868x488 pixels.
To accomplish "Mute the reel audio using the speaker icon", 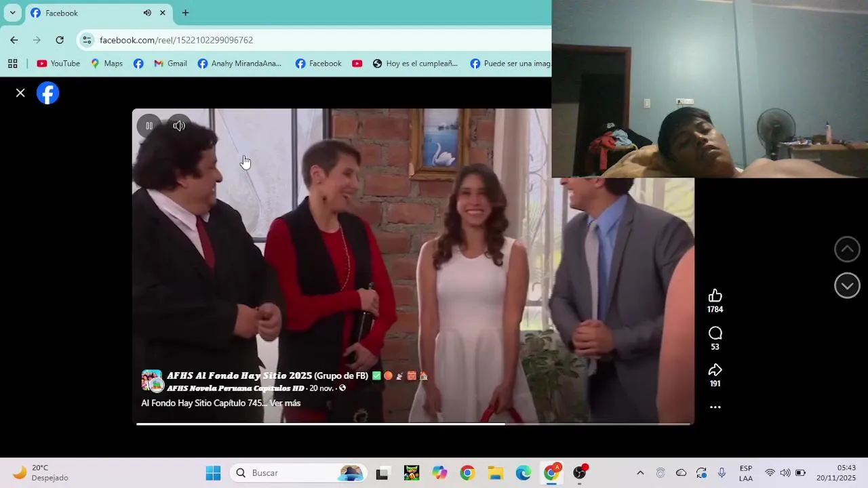I will [179, 125].
